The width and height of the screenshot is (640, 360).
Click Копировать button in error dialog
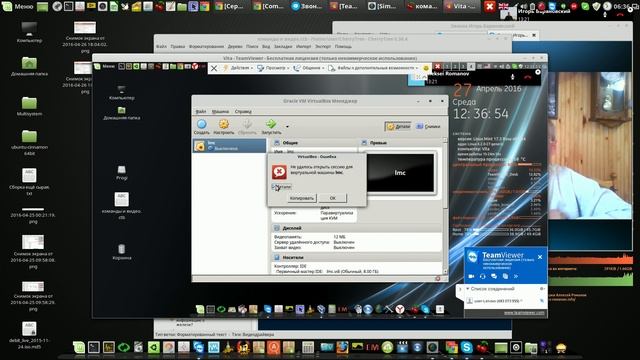click(x=301, y=198)
